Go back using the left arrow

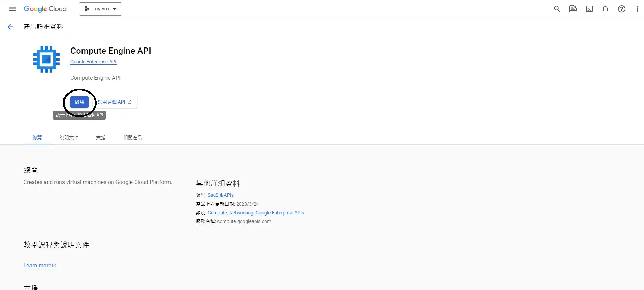tap(10, 27)
